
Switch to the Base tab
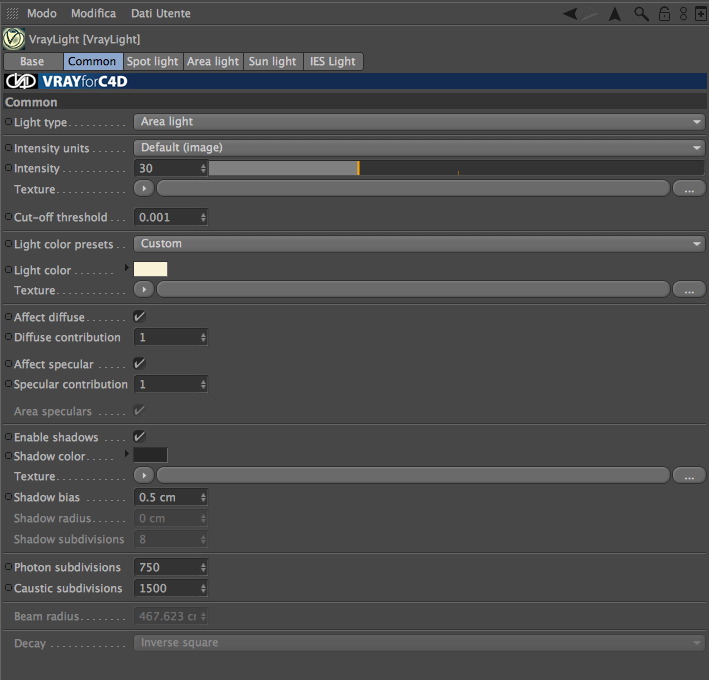(x=33, y=61)
